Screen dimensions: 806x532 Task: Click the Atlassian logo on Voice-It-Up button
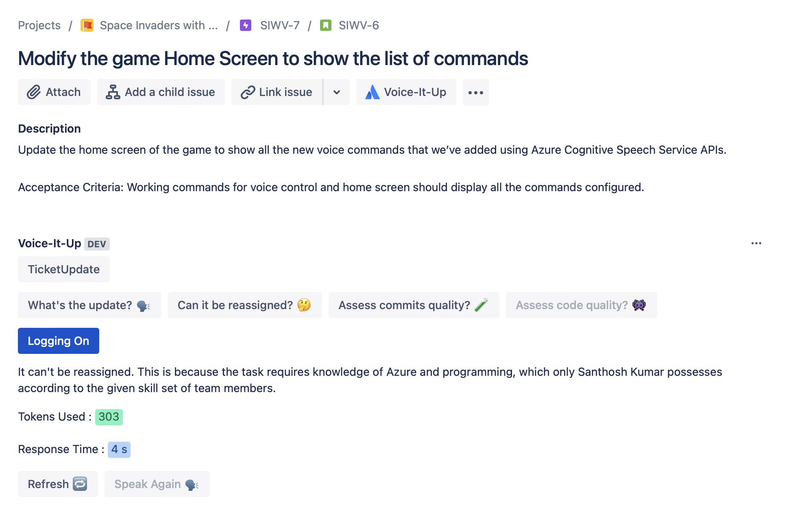coord(372,92)
